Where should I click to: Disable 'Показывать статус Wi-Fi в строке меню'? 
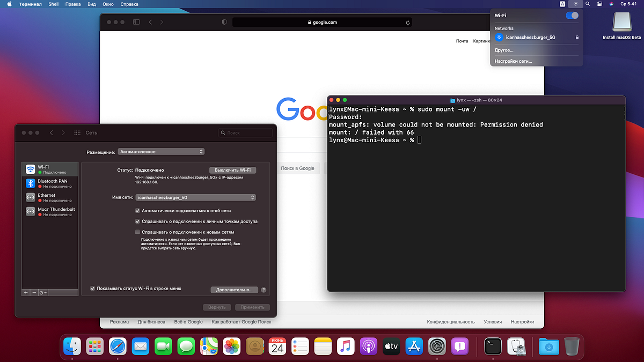(92, 288)
